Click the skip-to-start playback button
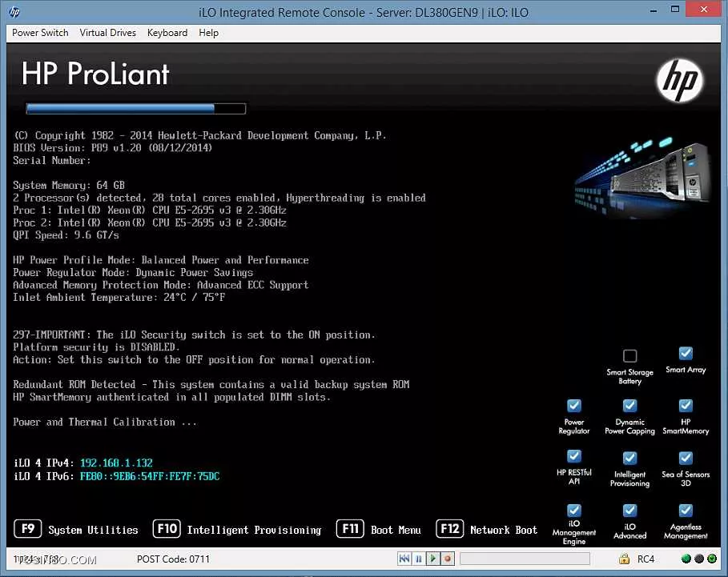 pos(404,559)
